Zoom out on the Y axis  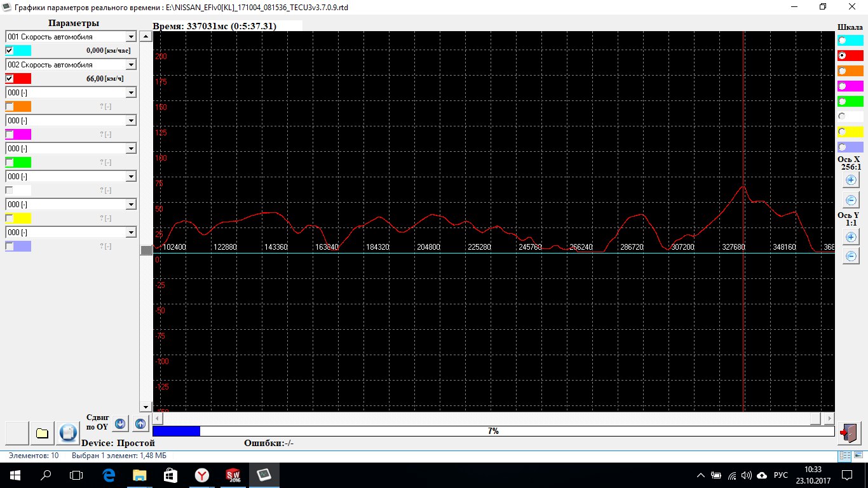click(x=851, y=257)
